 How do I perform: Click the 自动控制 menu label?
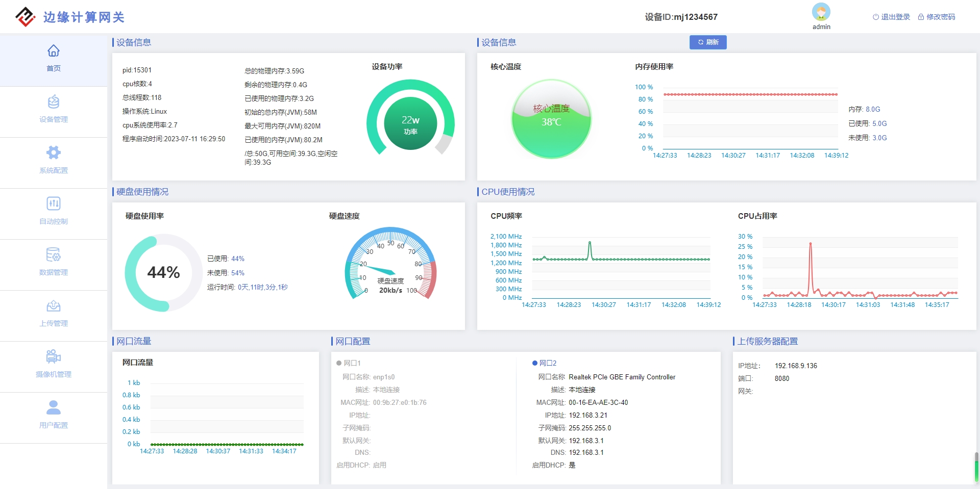(x=54, y=221)
